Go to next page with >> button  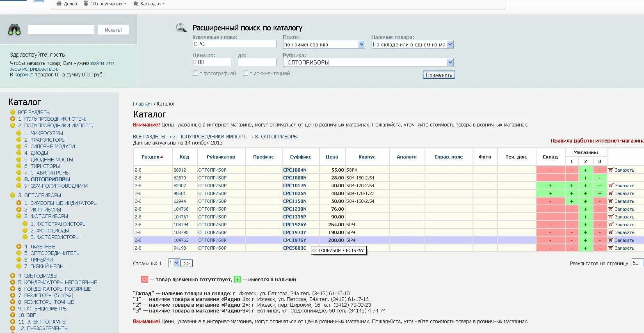[x=187, y=263]
